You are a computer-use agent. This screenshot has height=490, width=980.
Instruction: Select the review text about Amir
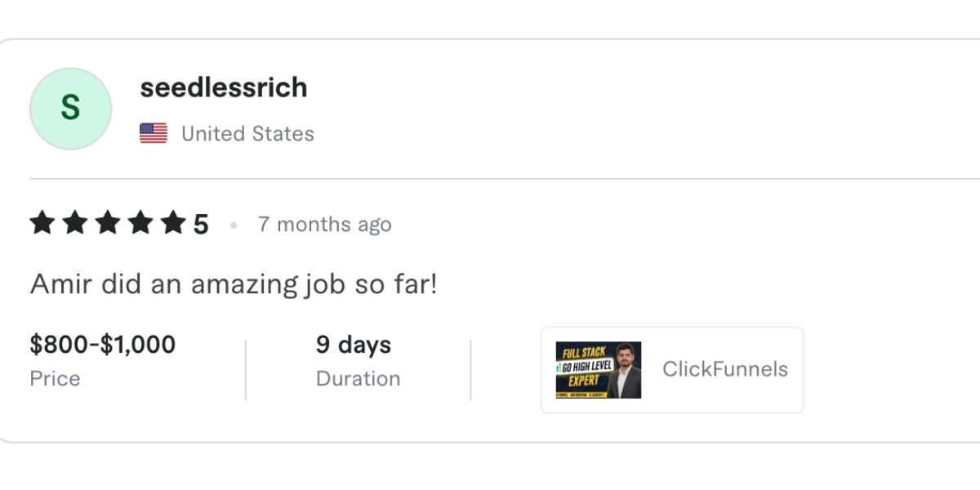pos(234,284)
